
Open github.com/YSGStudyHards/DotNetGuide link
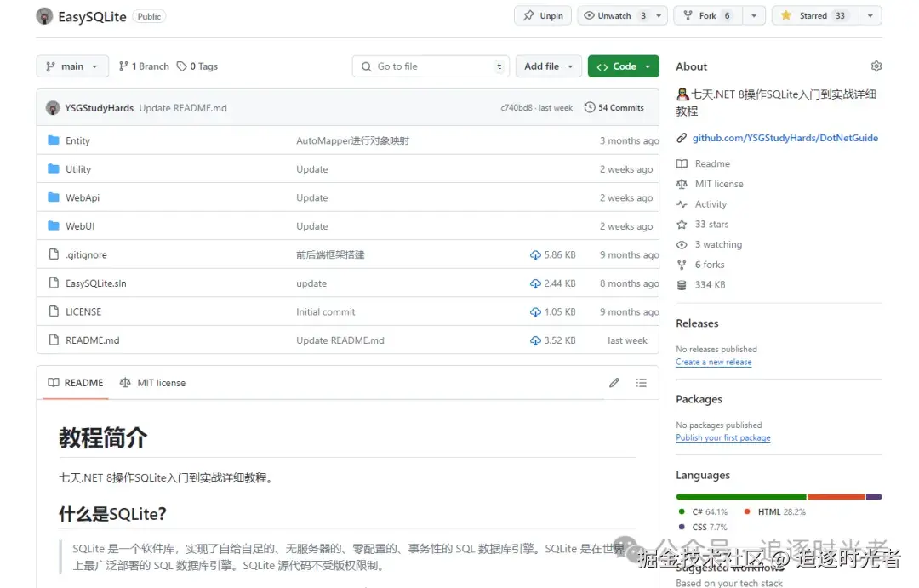point(785,138)
